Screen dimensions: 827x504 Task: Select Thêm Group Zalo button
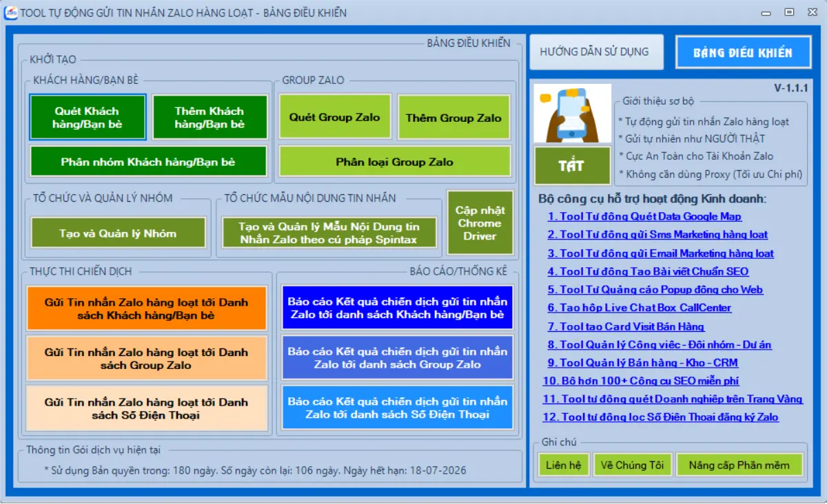tap(453, 118)
